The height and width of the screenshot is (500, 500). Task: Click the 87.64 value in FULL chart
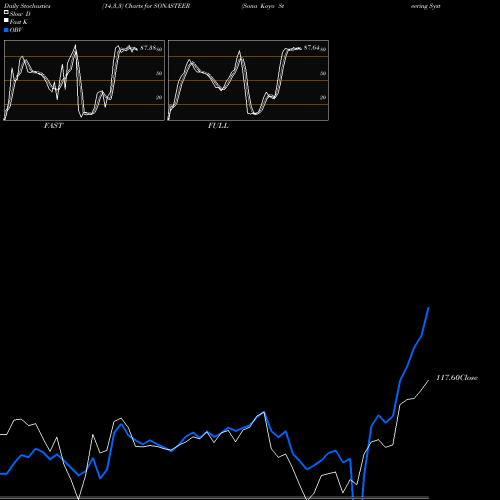[x=312, y=48]
